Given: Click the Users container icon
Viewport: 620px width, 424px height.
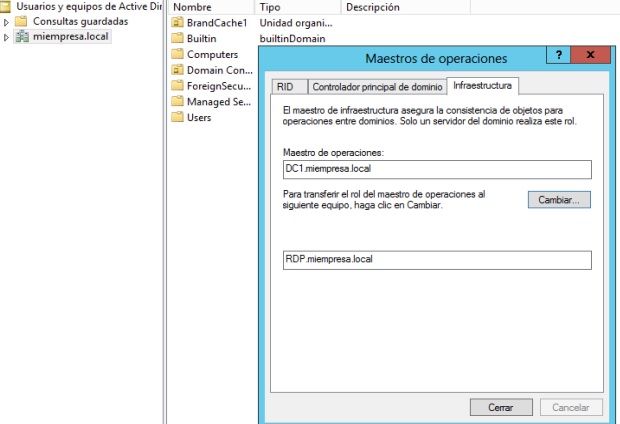Looking at the screenshot, I should (178, 118).
